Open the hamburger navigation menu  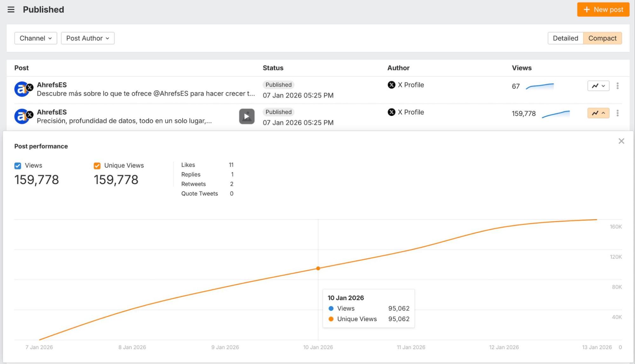pos(11,10)
